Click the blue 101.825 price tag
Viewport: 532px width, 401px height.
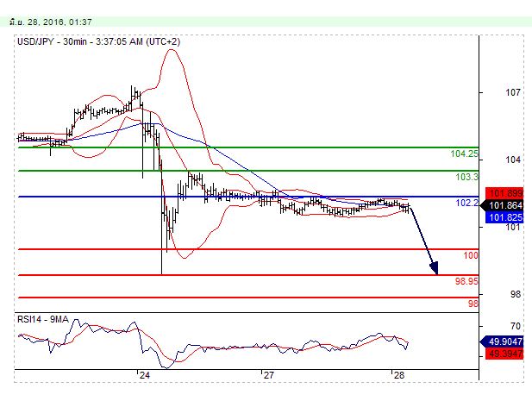point(505,217)
